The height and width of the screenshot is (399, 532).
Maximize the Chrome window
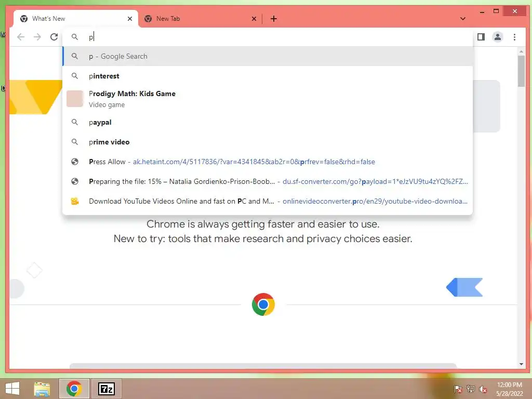(x=496, y=11)
